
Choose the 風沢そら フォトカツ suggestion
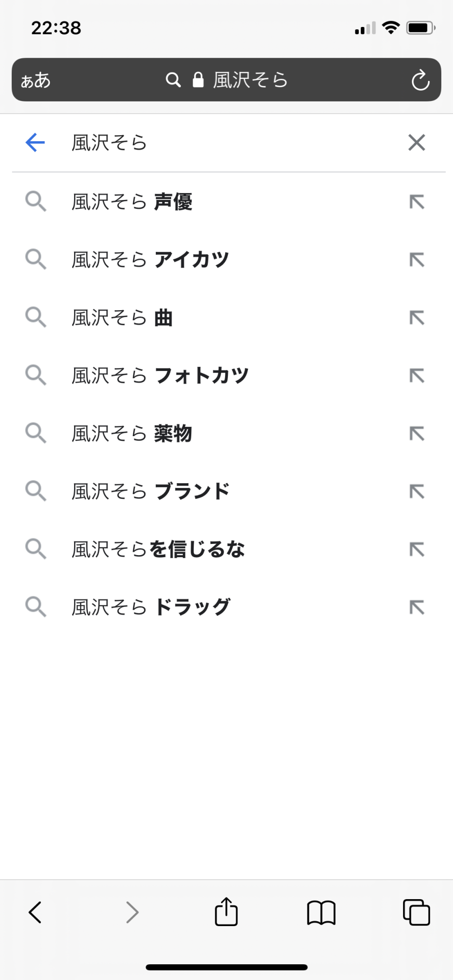point(160,376)
